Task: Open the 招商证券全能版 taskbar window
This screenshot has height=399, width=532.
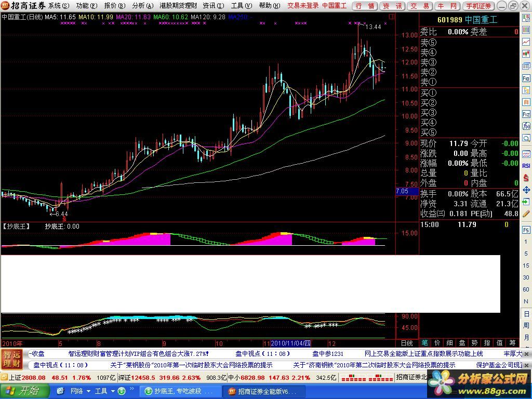Action: [x=263, y=391]
